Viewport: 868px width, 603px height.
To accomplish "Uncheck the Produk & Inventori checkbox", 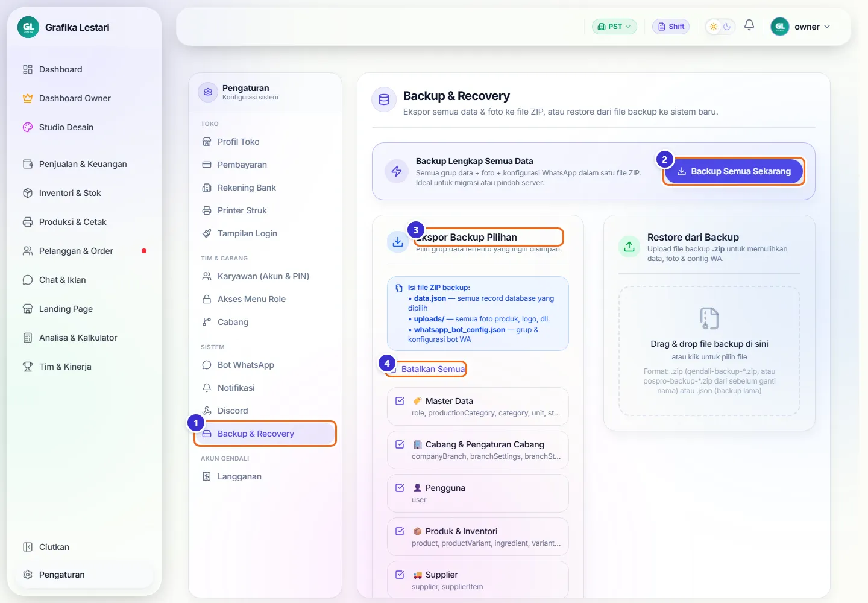I will [400, 531].
